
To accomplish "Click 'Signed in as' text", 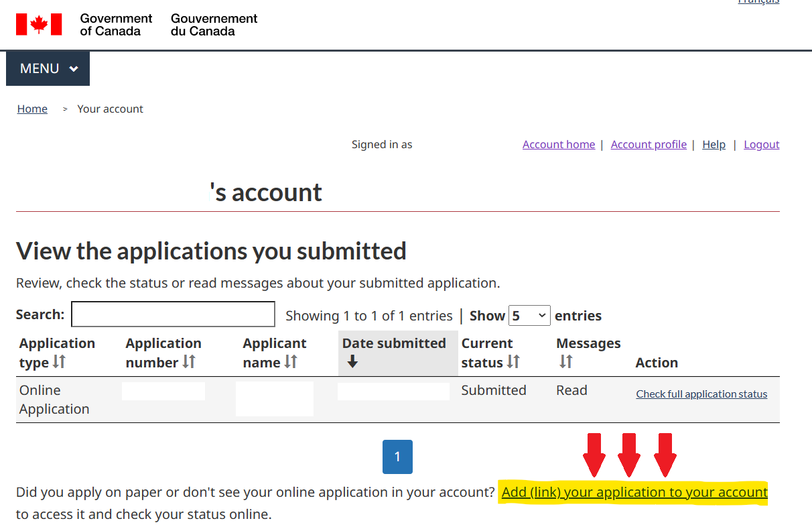I will pyautogui.click(x=382, y=144).
